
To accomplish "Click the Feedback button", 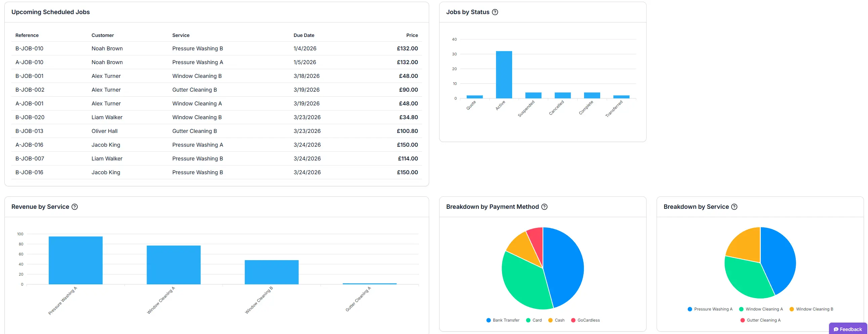I will click(x=848, y=329).
